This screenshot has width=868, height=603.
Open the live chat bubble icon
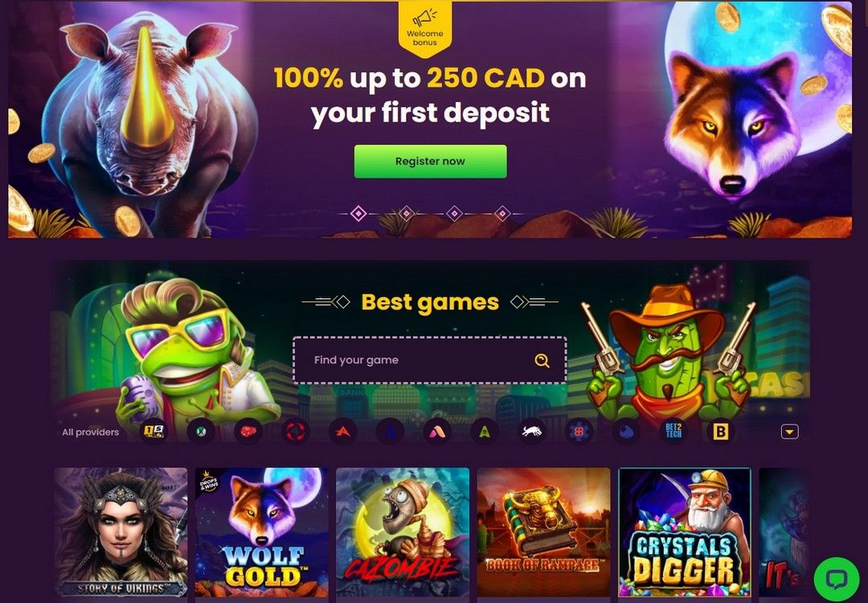click(x=837, y=579)
